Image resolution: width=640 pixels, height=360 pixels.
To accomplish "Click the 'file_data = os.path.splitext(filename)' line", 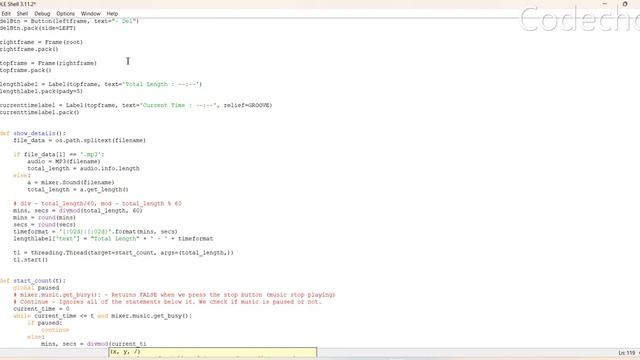I will pos(79,140).
